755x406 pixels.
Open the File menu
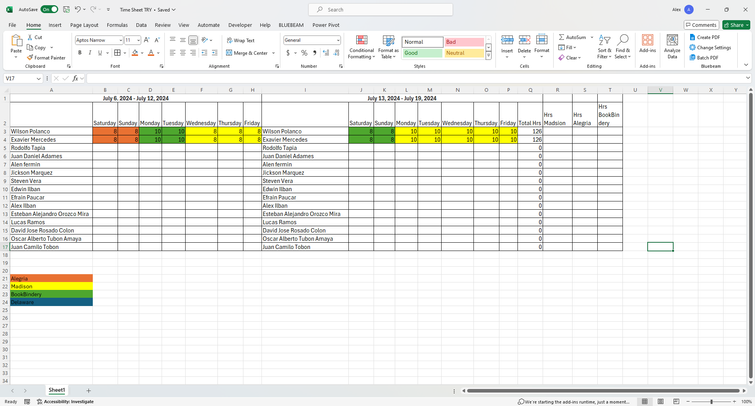(x=12, y=25)
